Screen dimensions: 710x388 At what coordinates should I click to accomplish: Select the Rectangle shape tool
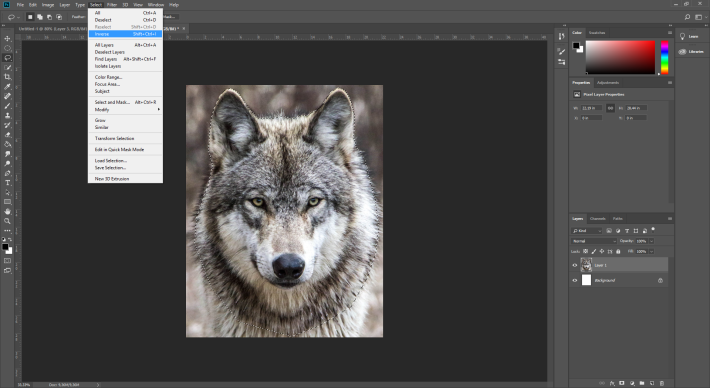coord(7,202)
